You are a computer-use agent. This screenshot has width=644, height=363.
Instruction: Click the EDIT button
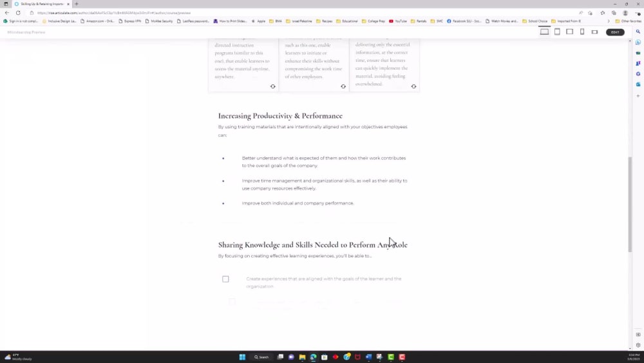615,32
